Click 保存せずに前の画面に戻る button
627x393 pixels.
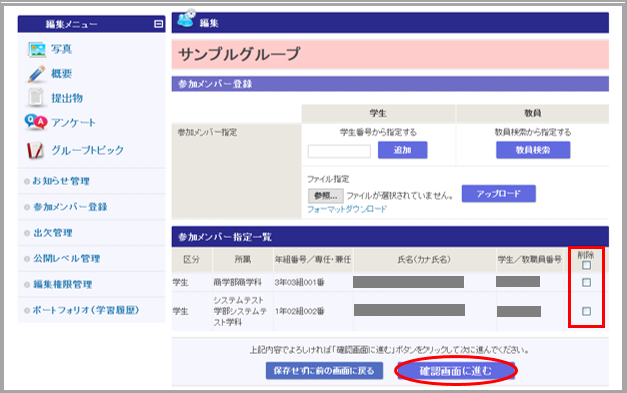pos(324,371)
